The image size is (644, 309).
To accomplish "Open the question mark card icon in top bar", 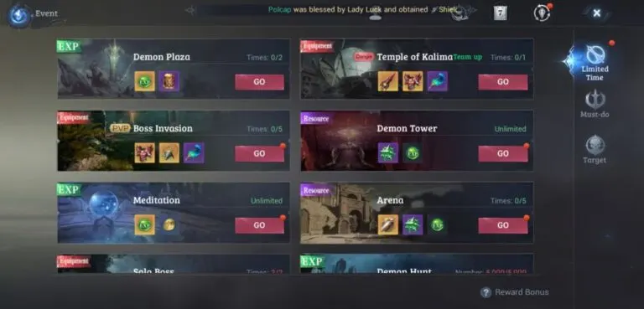I will (500, 13).
